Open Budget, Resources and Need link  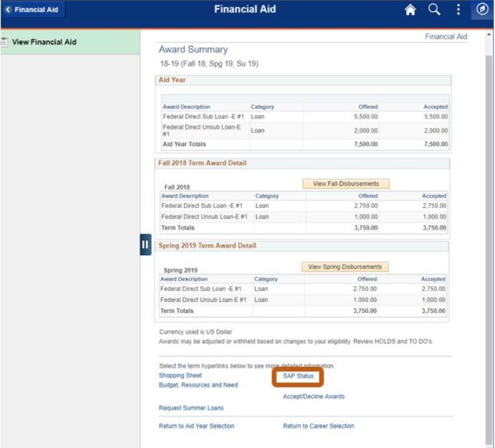click(x=198, y=385)
